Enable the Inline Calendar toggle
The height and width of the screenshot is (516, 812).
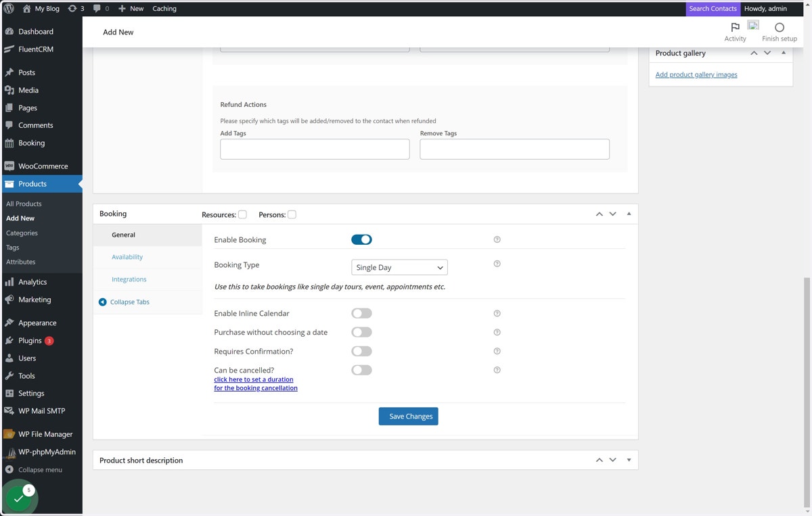pos(361,313)
